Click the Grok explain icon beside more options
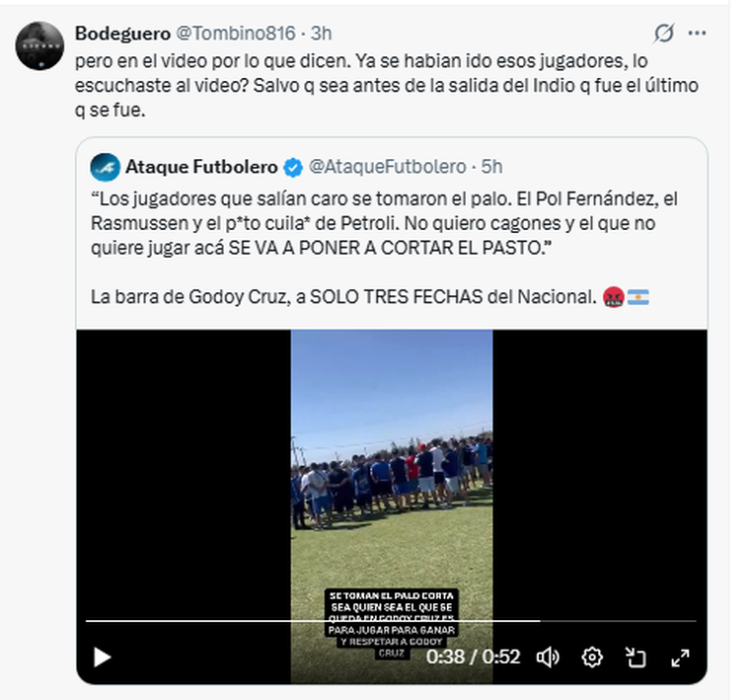The width and height of the screenshot is (750, 700). 664,33
